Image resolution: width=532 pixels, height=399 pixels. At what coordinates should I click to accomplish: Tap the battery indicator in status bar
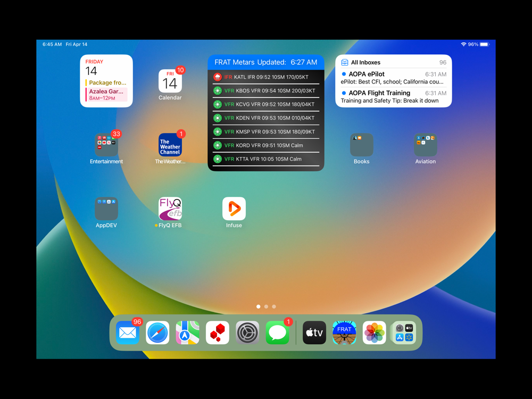(x=485, y=45)
